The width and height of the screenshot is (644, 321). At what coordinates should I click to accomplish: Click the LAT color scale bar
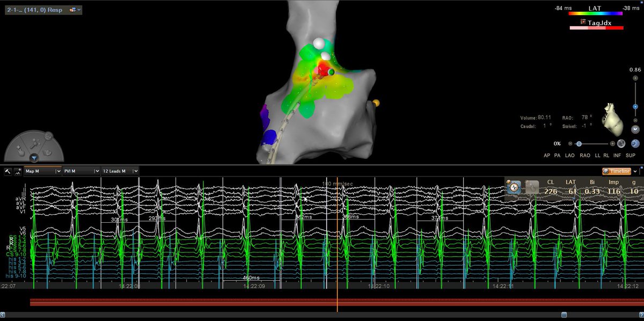pos(595,14)
